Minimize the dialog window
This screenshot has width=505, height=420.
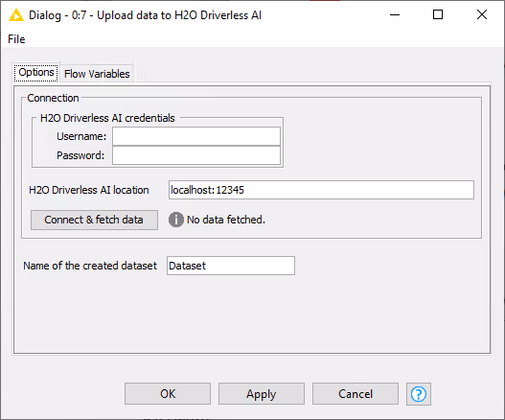pos(395,14)
